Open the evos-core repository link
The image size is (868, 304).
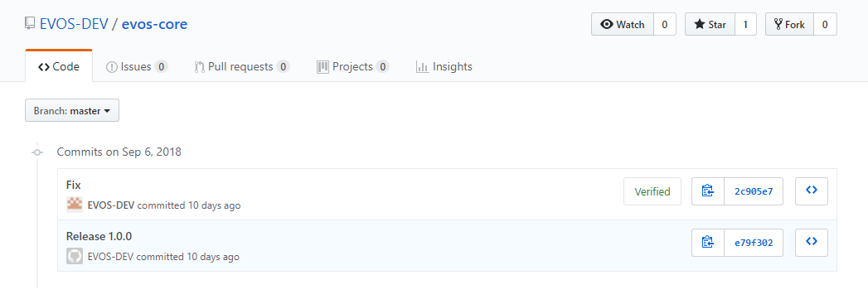(154, 24)
